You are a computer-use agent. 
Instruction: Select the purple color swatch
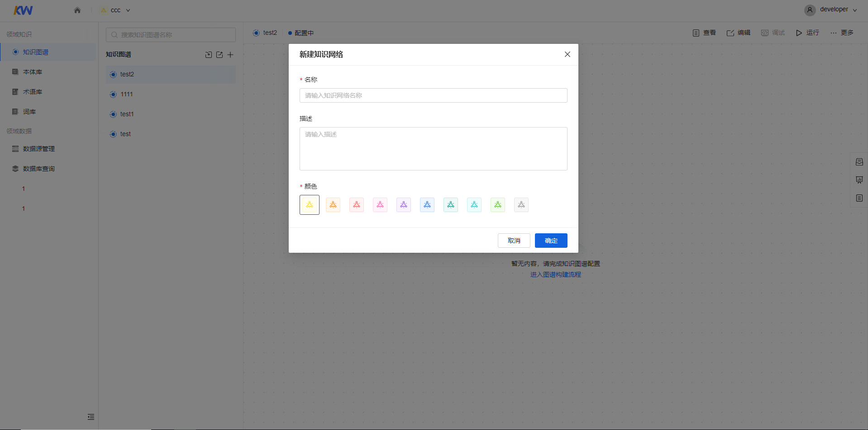pos(404,205)
